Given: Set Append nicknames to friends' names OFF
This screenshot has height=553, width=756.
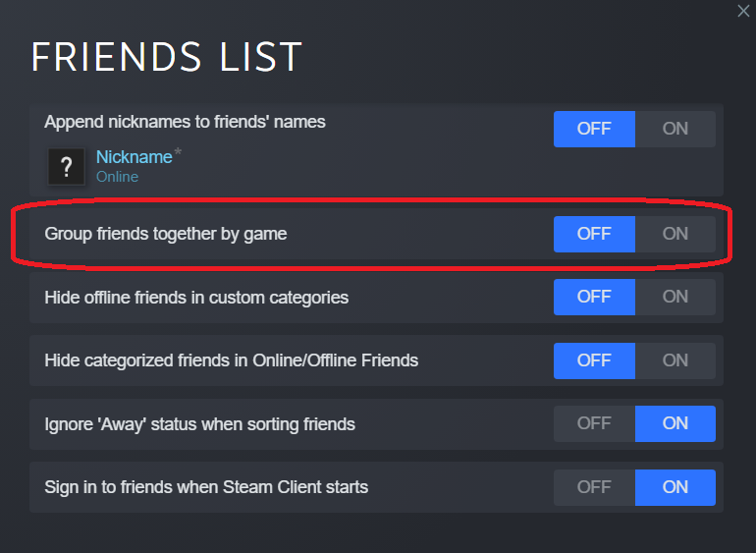Looking at the screenshot, I should (x=594, y=129).
